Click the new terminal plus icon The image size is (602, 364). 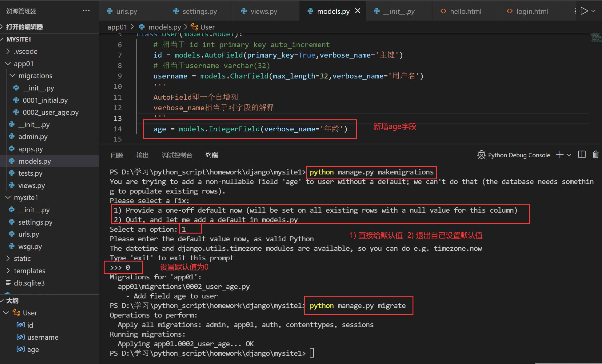(560, 155)
